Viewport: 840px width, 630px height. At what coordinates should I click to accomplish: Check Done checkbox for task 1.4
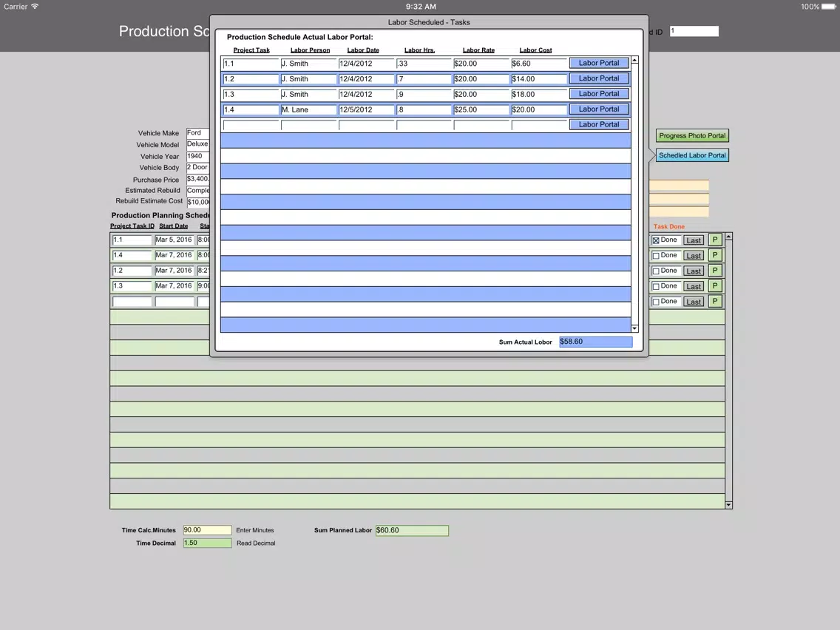[656, 256]
